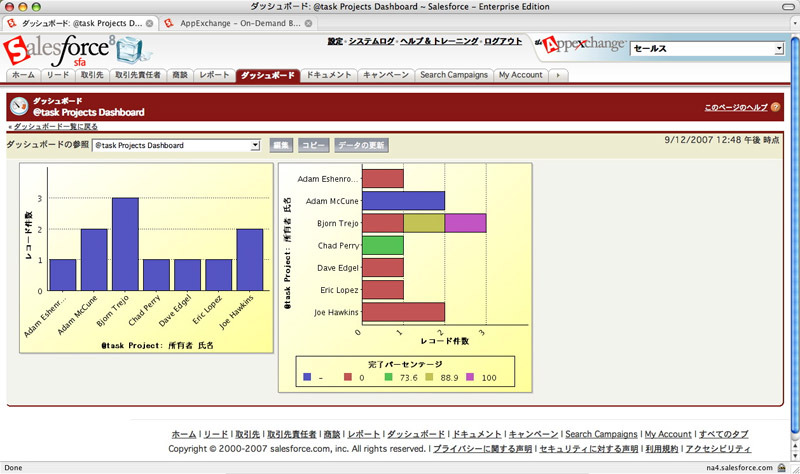Click the コピー button
The width and height of the screenshot is (800, 474).
point(313,145)
